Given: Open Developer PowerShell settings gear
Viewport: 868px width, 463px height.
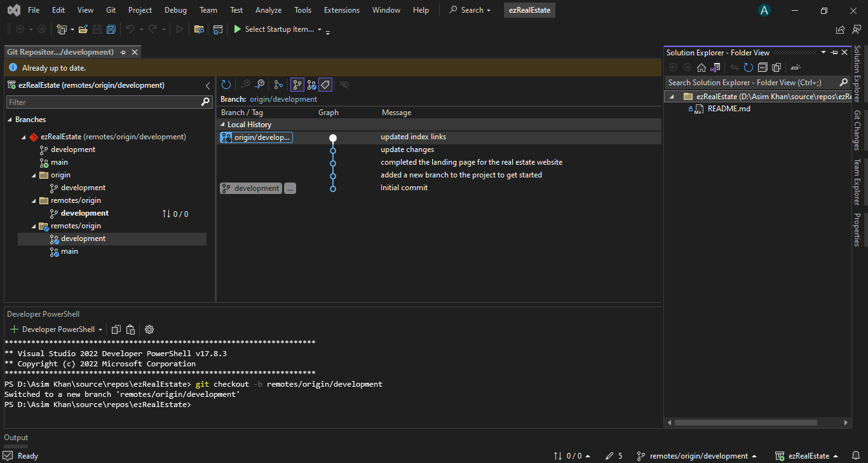Looking at the screenshot, I should pos(149,329).
